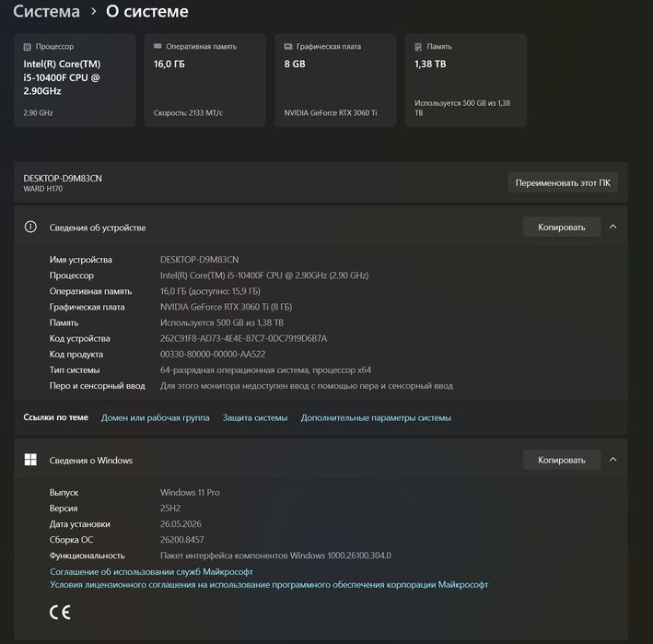Click the Ссылки по теме label
The height and width of the screenshot is (644, 653).
tap(56, 417)
